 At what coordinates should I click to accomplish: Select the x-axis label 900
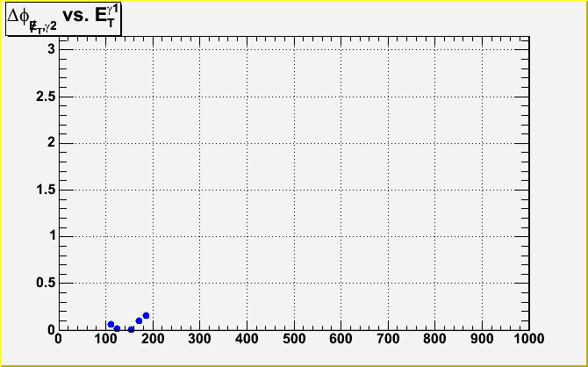click(481, 338)
